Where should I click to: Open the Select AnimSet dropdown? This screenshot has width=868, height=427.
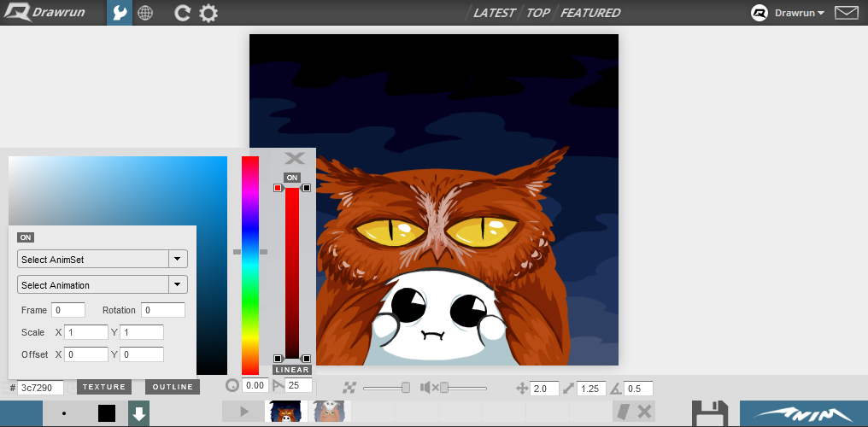click(x=103, y=259)
